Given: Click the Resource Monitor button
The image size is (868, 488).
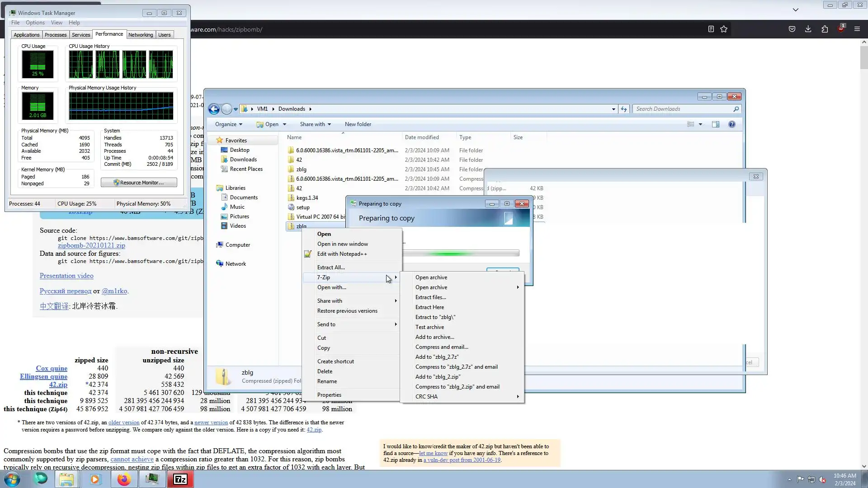Looking at the screenshot, I should 139,183.
